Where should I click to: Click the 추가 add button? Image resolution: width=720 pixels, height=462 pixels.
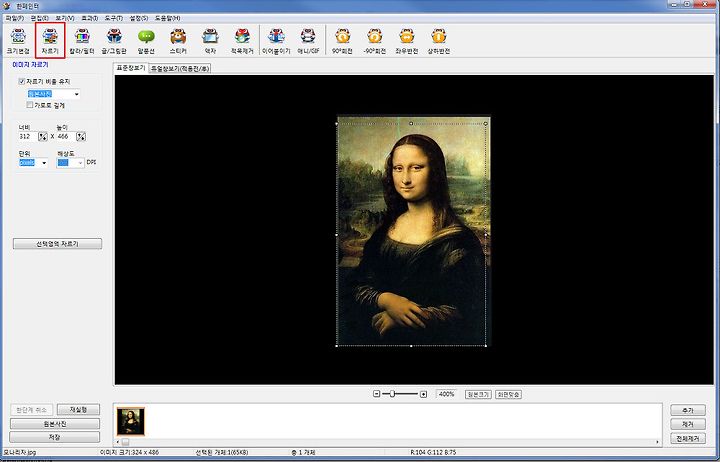point(687,410)
